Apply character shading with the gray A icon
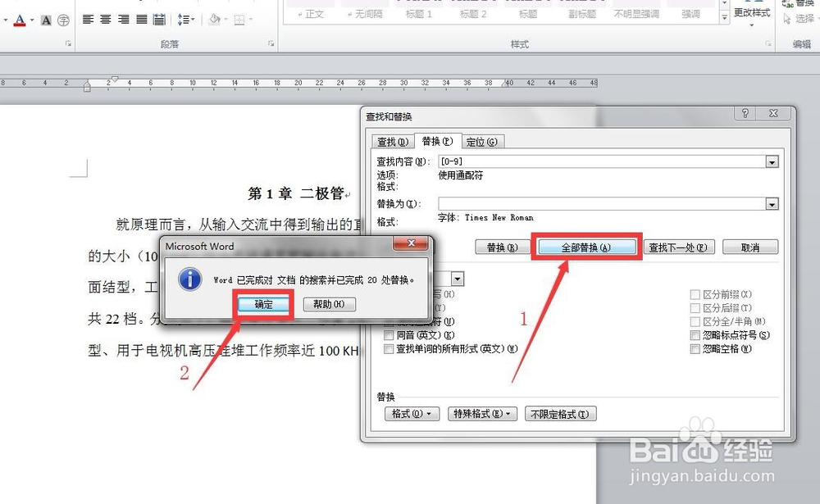820x504 pixels. [x=47, y=20]
